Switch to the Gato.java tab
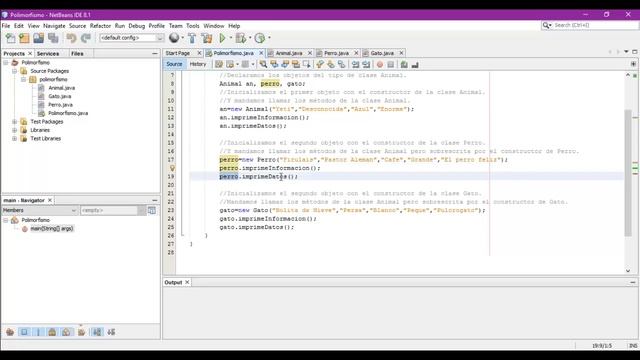 point(382,53)
